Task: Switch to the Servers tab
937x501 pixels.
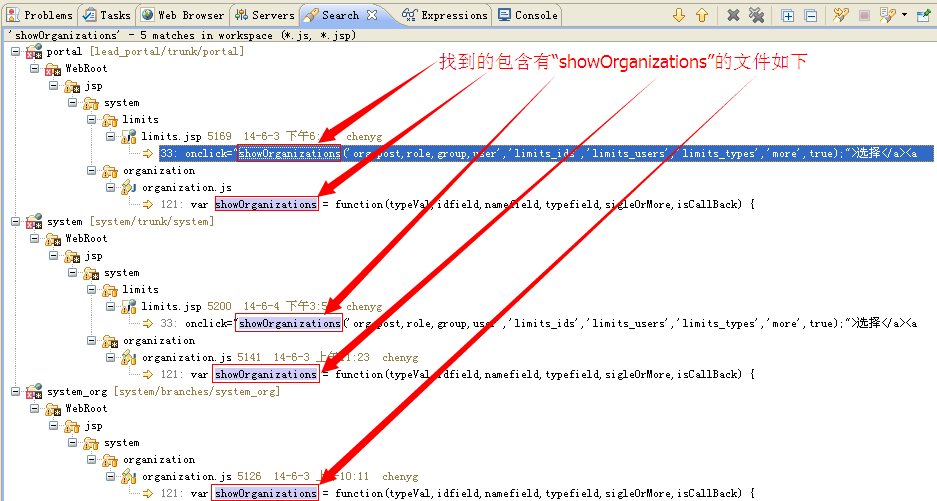Action: click(x=265, y=15)
